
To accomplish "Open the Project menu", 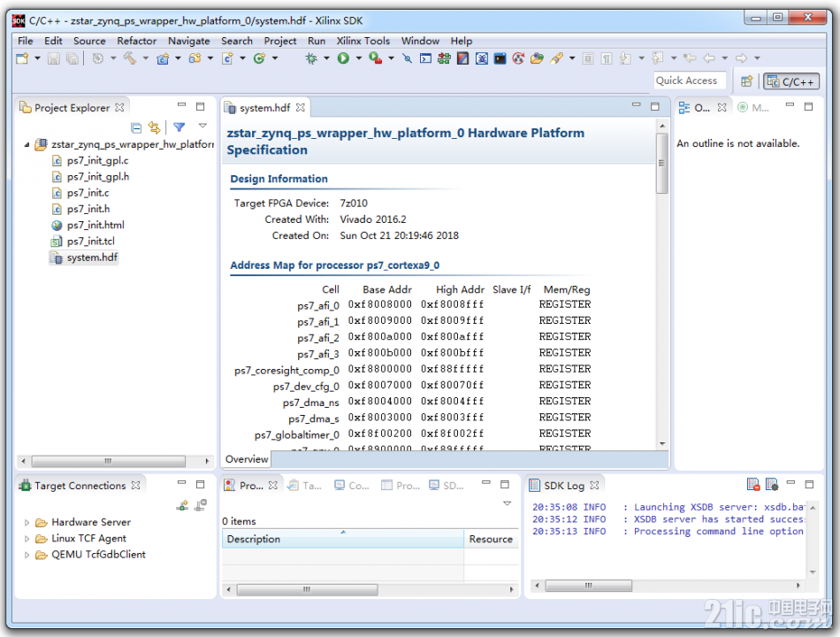I will (x=279, y=41).
